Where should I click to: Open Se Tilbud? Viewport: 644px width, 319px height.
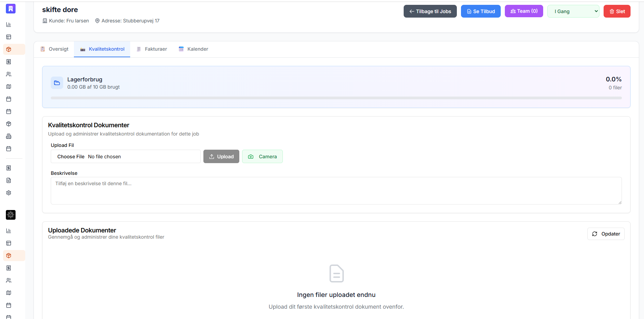pyautogui.click(x=481, y=11)
